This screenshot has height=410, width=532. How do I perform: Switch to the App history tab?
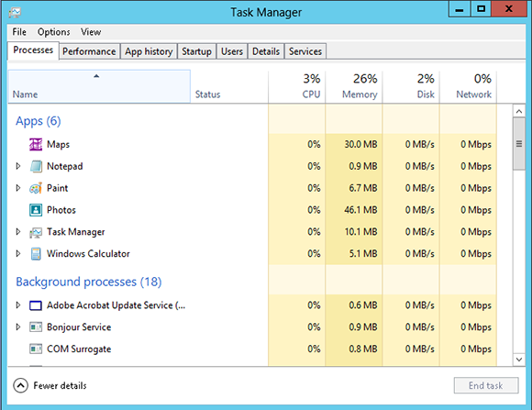149,51
